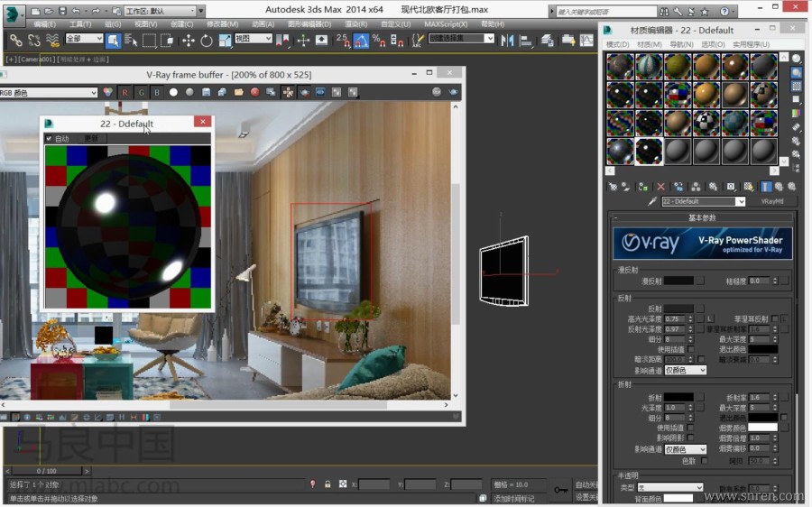Screen dimensions: 812x507
Task: Toggle the 2.5 Snaps magnet icon
Action: coord(343,40)
